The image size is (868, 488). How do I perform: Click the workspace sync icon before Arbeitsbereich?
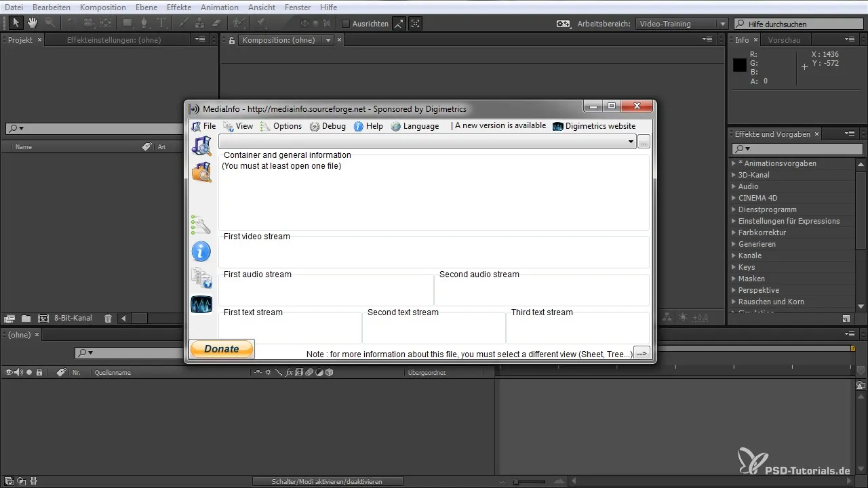(x=564, y=24)
